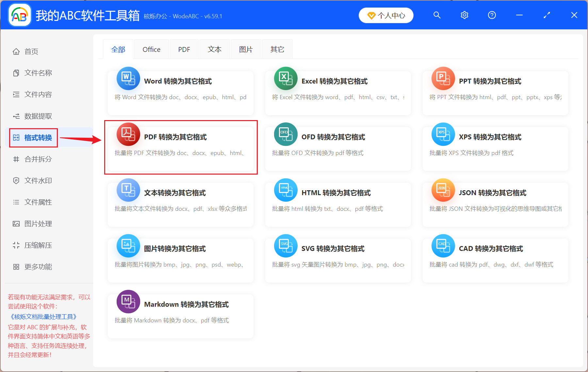Viewport: 588px width, 372px height.
Task: Select 合并拆分 in the sidebar
Action: point(38,159)
